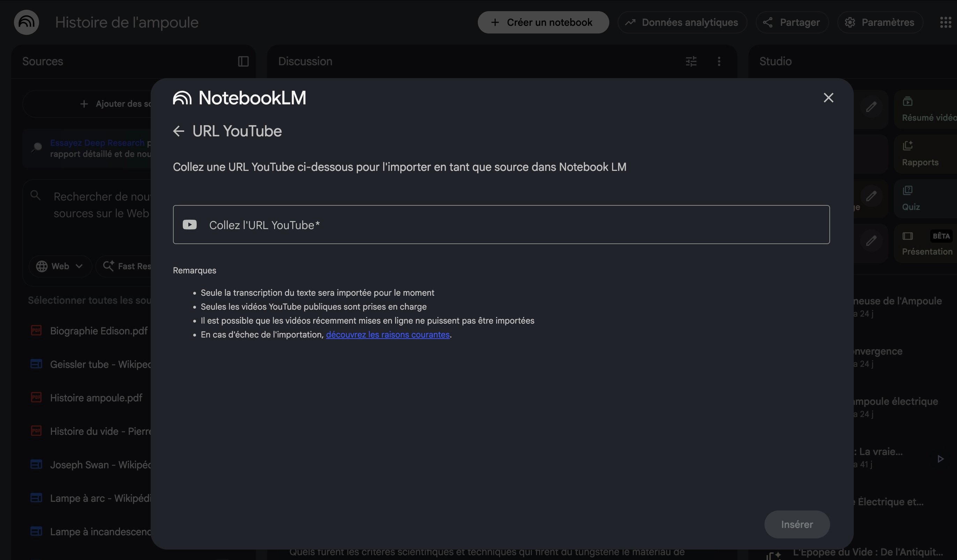Click the search magnifier icon in Sources
This screenshot has width=957, height=560.
35,196
